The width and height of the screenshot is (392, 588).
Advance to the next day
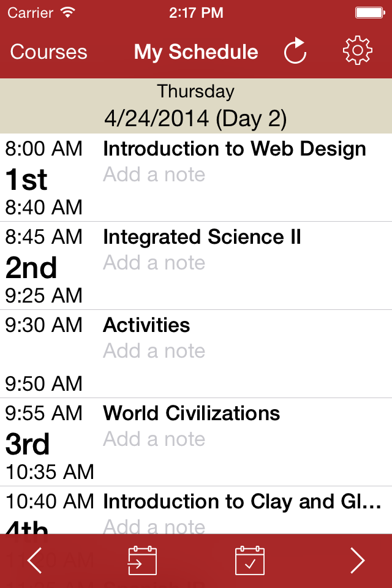click(358, 560)
